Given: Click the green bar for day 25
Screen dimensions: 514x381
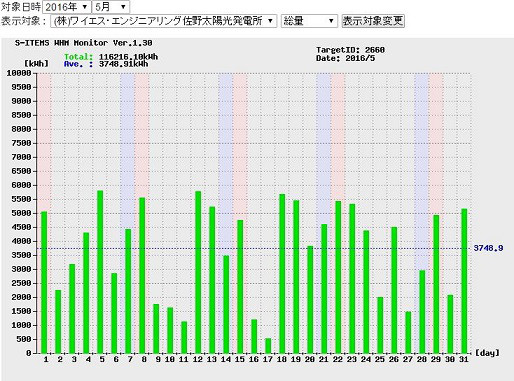Looking at the screenshot, I should click(x=380, y=325).
